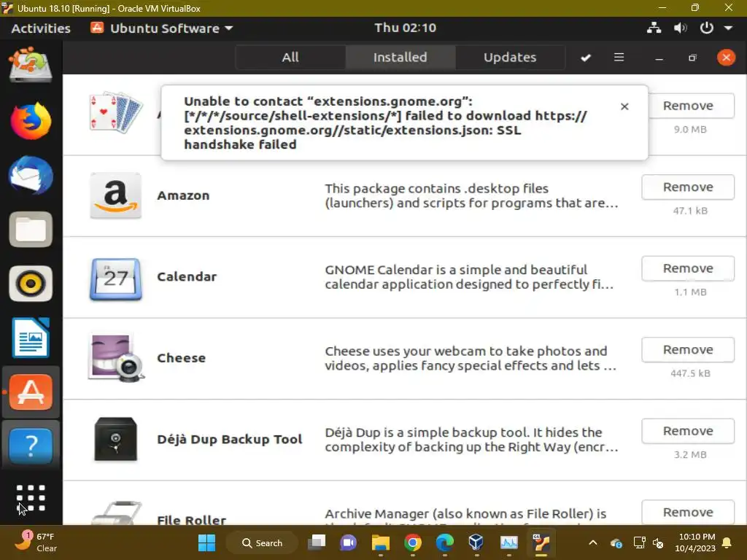Image resolution: width=747 pixels, height=560 pixels.
Task: Open Microsoft Edge on the taskbar
Action: click(444, 542)
